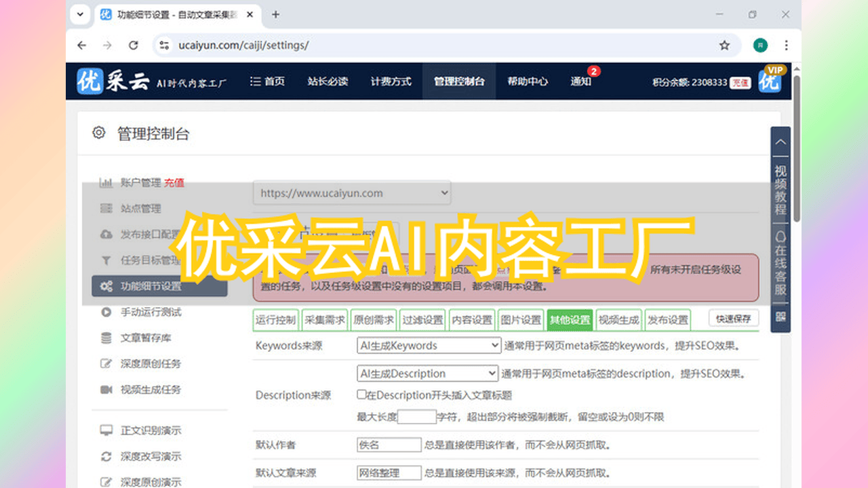Expand the site URL selector dropdown
The width and height of the screenshot is (868, 488).
point(351,193)
